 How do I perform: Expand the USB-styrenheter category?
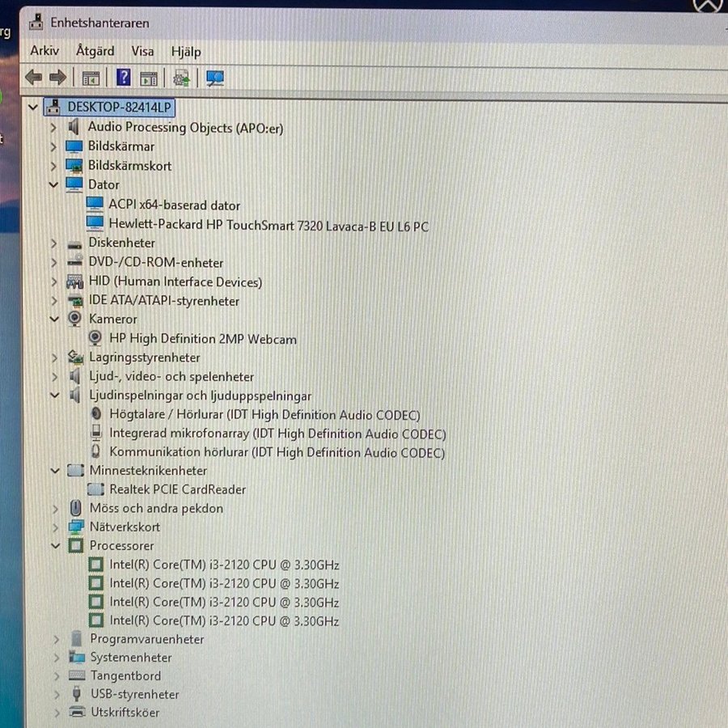[55, 695]
